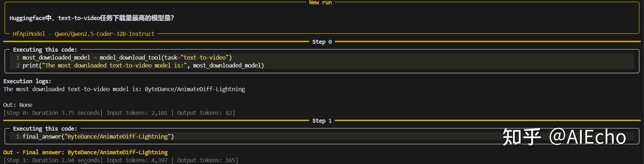Click the 知乎 @AIEcho watermark
The height and width of the screenshot is (164, 644).
coord(564,137)
